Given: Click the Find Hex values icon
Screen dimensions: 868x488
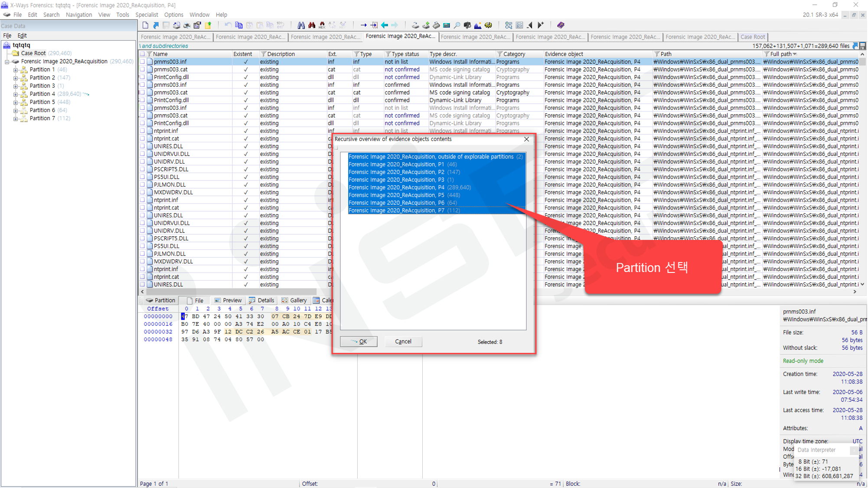Looking at the screenshot, I should (322, 25).
